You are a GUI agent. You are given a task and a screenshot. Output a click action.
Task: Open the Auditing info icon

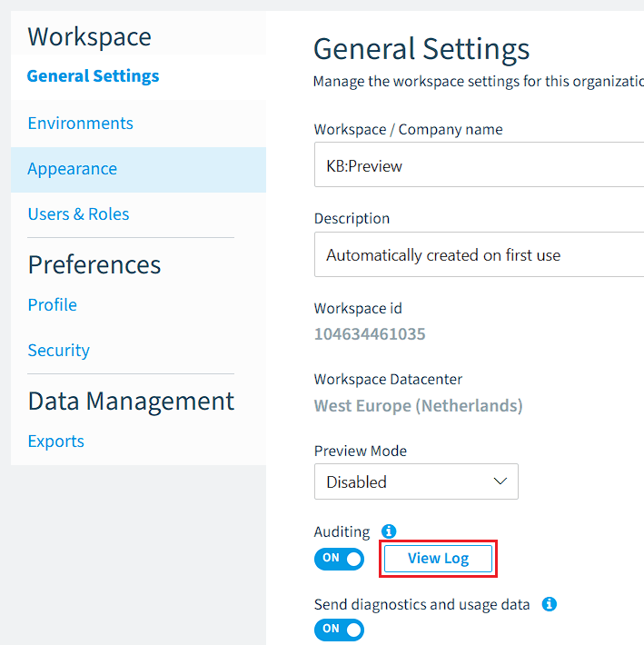[388, 531]
